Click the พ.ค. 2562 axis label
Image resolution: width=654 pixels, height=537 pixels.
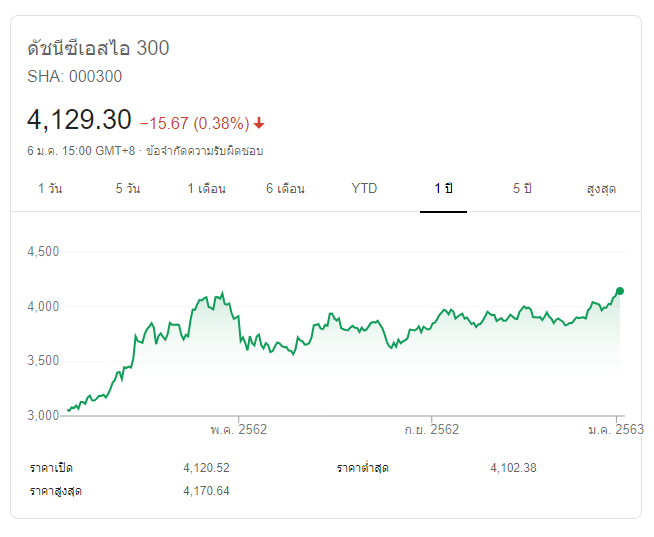click(x=239, y=430)
